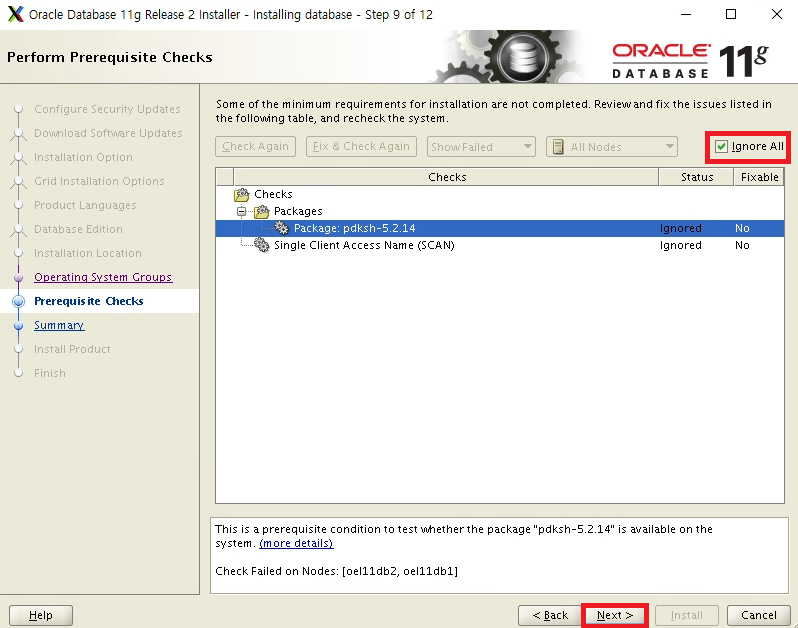Minimize the installer window

[686, 14]
